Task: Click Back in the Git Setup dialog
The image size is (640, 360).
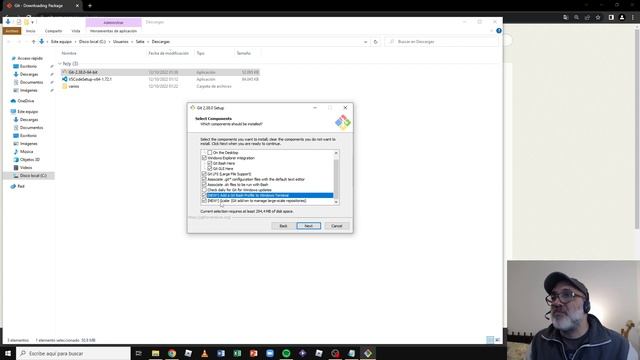Action: pos(283,226)
